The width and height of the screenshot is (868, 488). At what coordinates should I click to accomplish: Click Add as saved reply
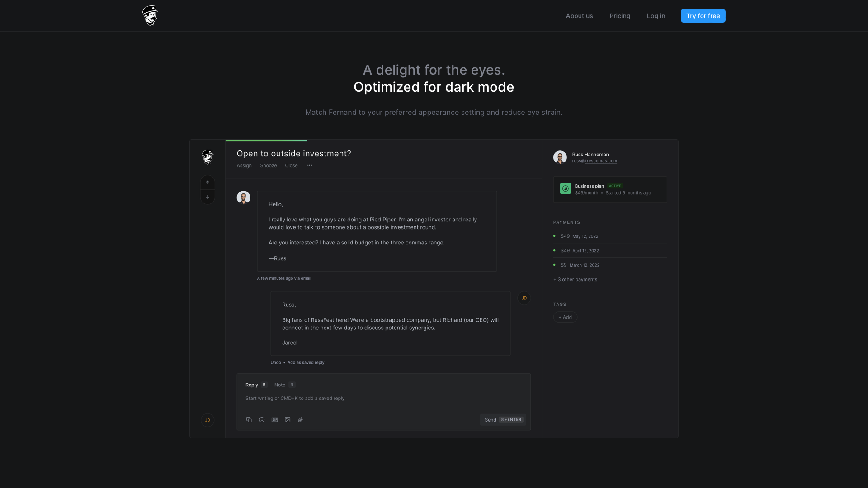point(306,363)
